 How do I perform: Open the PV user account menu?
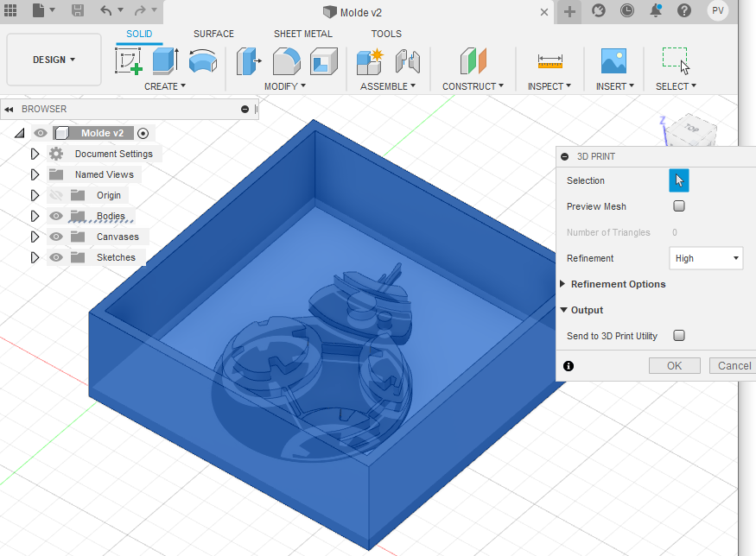click(x=717, y=10)
